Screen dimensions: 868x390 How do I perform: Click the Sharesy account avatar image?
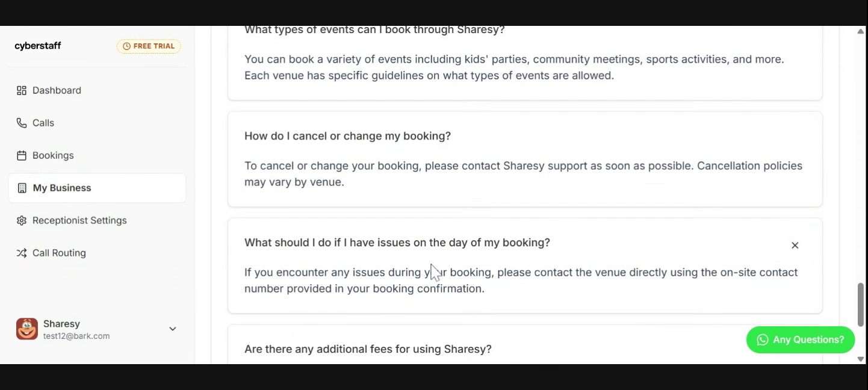pos(27,329)
